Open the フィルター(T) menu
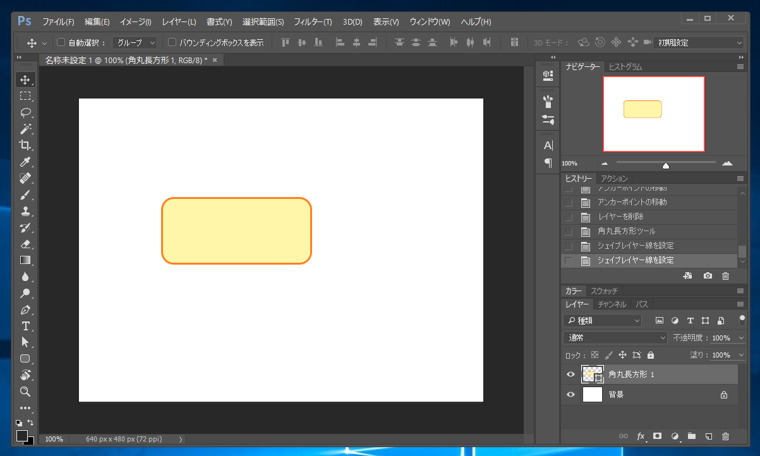Viewport: 760px width, 456px height. point(313,21)
